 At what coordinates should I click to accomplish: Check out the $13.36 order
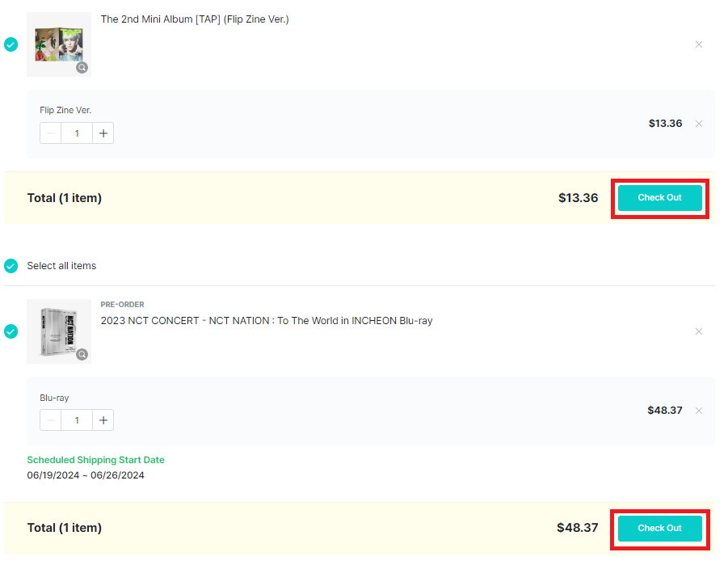pyautogui.click(x=660, y=198)
